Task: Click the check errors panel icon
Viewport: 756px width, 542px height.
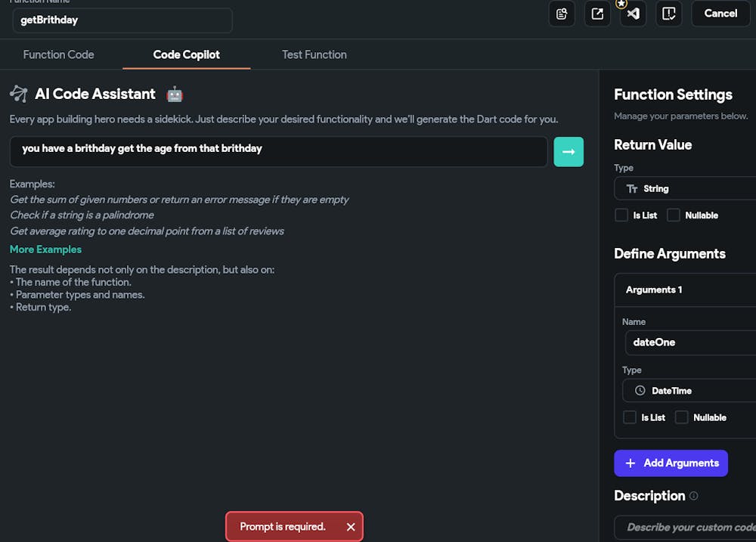Action: point(669,14)
